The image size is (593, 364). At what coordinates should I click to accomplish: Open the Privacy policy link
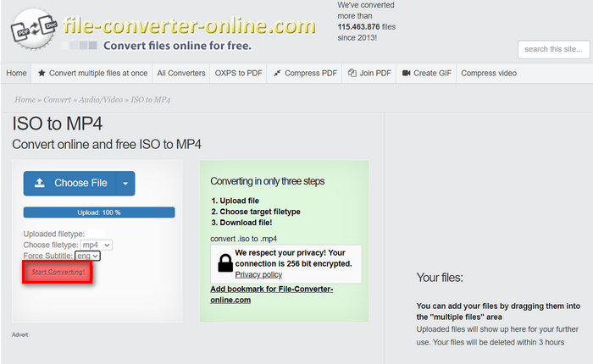[x=258, y=275]
